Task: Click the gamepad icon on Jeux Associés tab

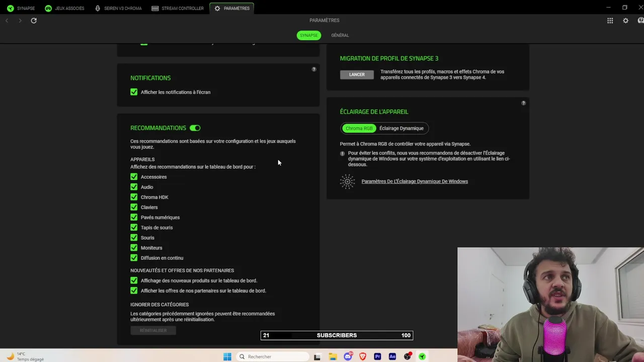Action: [x=48, y=8]
